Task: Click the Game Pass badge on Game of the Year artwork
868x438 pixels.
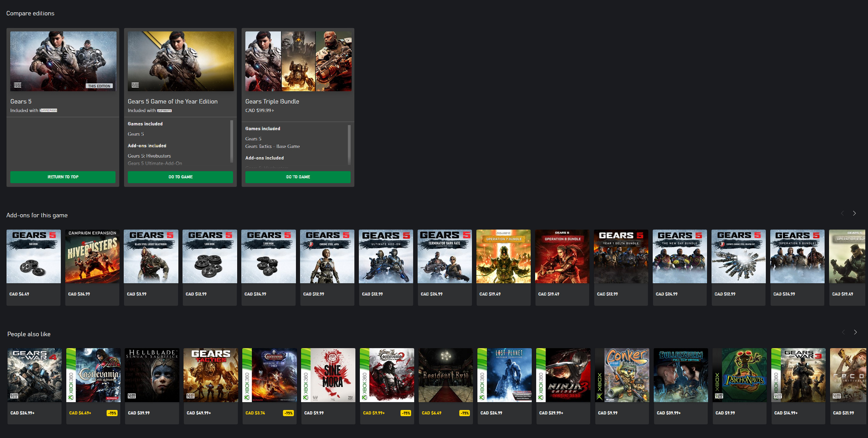Action: [x=135, y=85]
